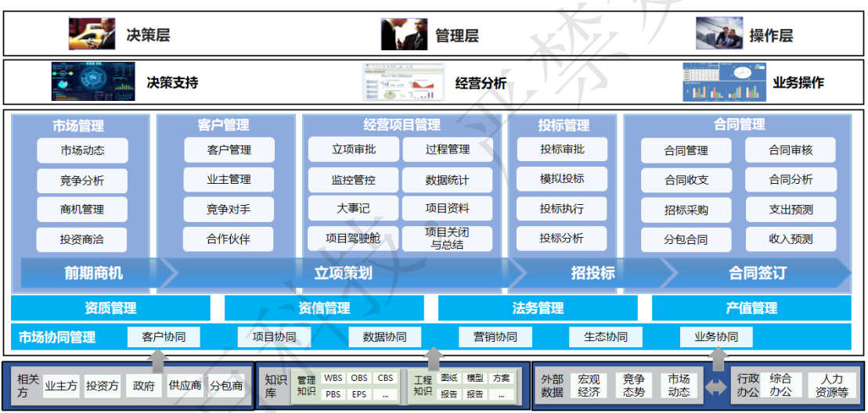Click the 合同审核 box
Image resolution: width=868 pixels, height=413 pixels.
point(791,150)
